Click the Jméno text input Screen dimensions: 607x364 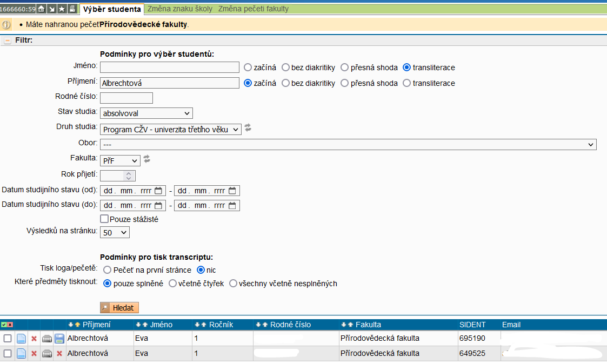tap(170, 68)
